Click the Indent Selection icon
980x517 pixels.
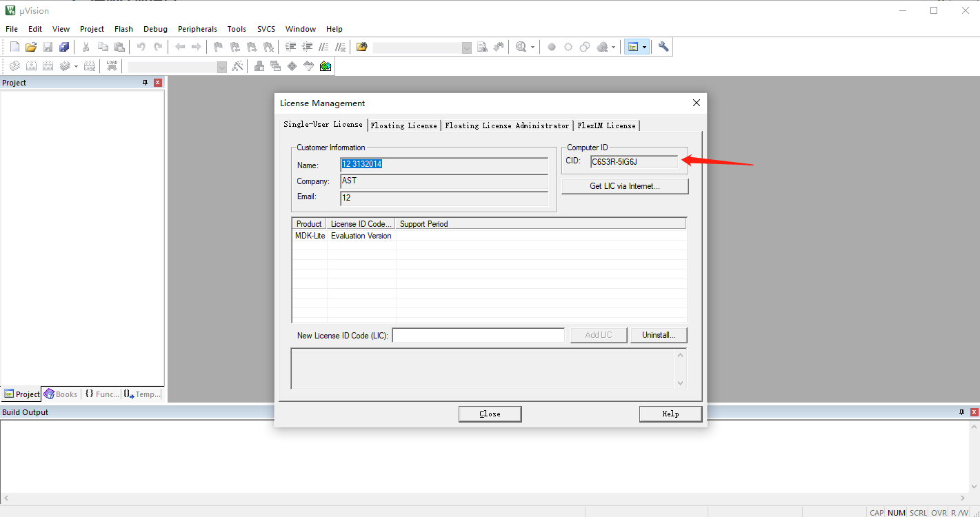pos(290,47)
